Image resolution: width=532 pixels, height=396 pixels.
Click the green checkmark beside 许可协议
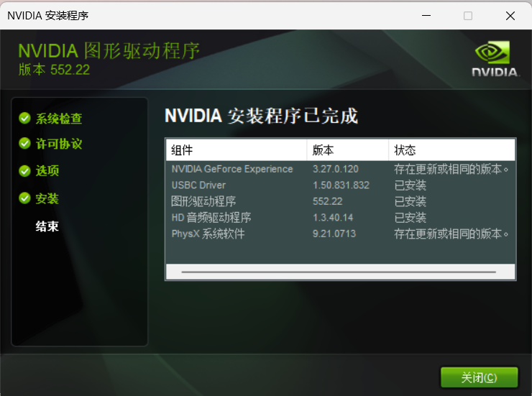(x=24, y=144)
